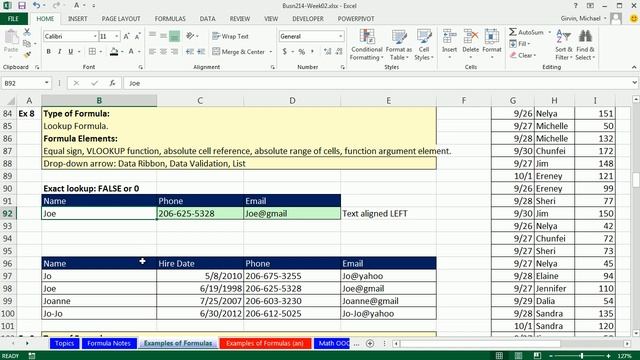Toggle Align Right for the cell

[x=174, y=51]
